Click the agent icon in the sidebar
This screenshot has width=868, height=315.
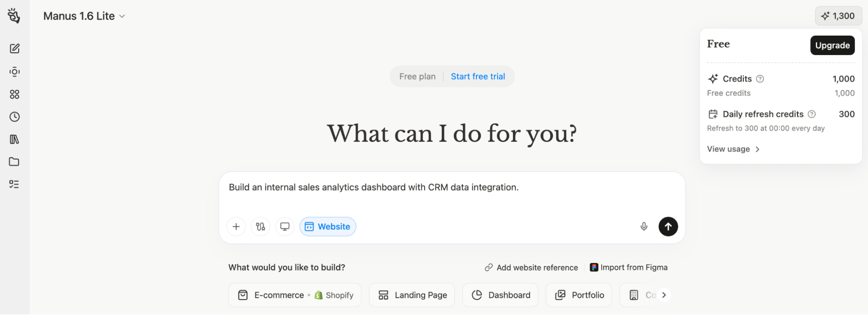[x=14, y=72]
